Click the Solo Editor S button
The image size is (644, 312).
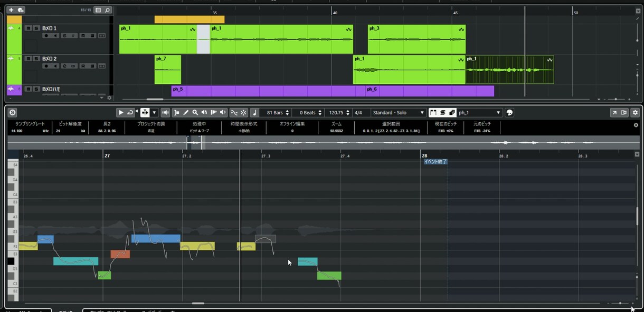(x=13, y=113)
